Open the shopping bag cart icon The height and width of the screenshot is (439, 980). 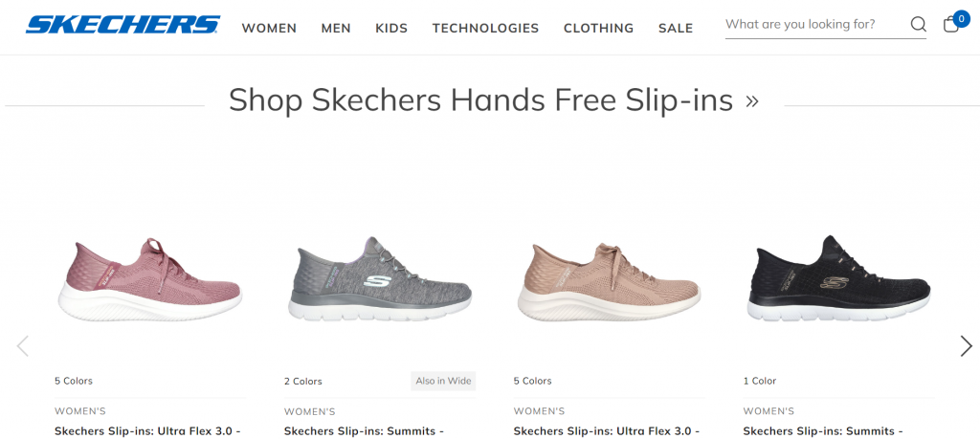pyautogui.click(x=951, y=24)
